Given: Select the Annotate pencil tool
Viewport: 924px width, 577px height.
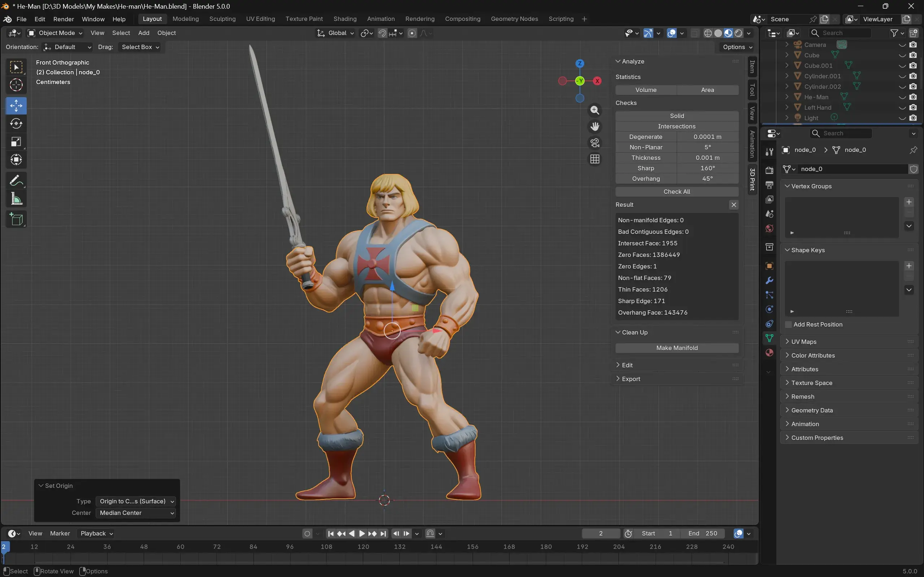Looking at the screenshot, I should [x=16, y=180].
